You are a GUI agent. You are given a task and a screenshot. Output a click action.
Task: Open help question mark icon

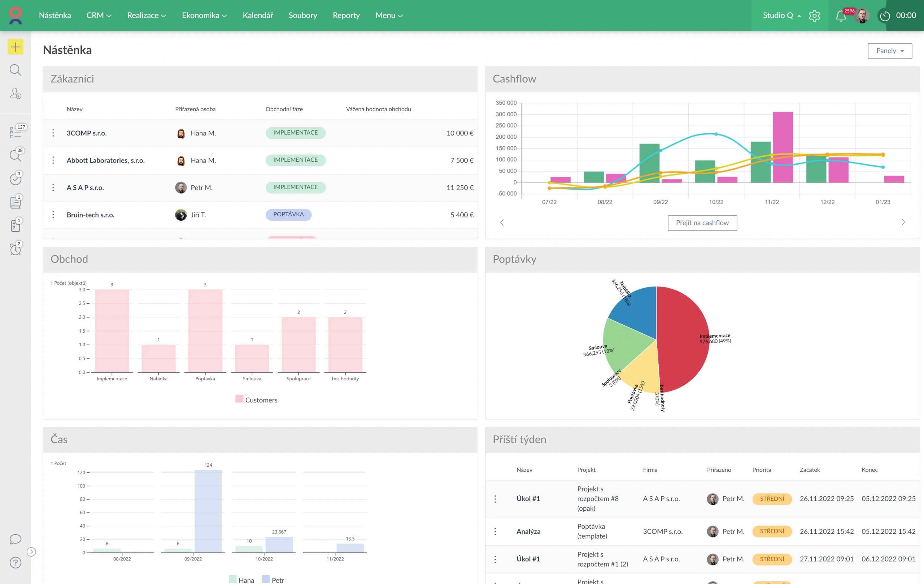click(16, 562)
